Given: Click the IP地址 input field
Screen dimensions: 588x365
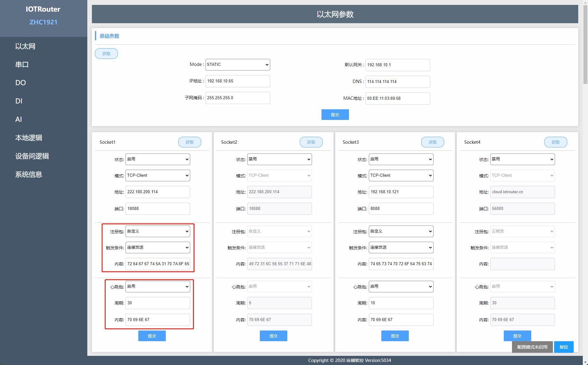Looking at the screenshot, I should [238, 81].
